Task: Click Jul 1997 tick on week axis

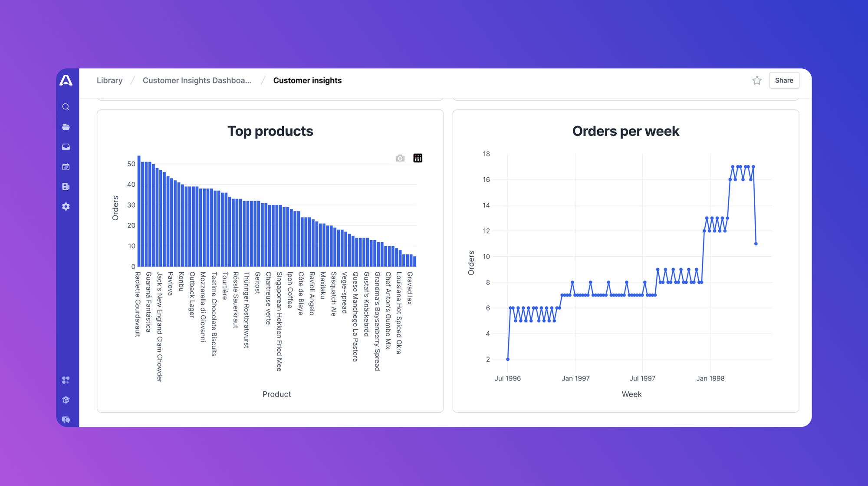Action: click(642, 378)
